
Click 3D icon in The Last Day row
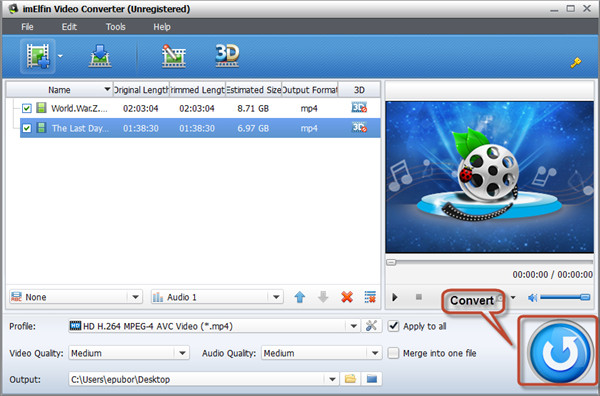pos(359,127)
